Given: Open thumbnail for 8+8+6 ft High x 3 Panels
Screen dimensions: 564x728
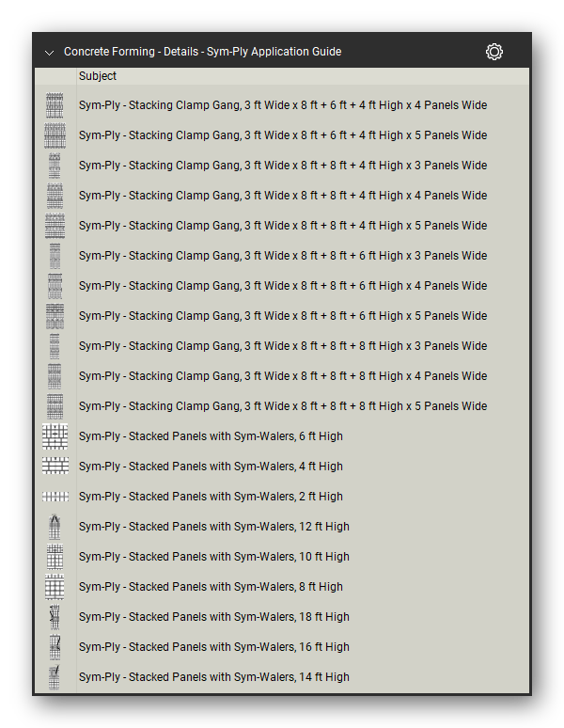Looking at the screenshot, I should point(55,256).
